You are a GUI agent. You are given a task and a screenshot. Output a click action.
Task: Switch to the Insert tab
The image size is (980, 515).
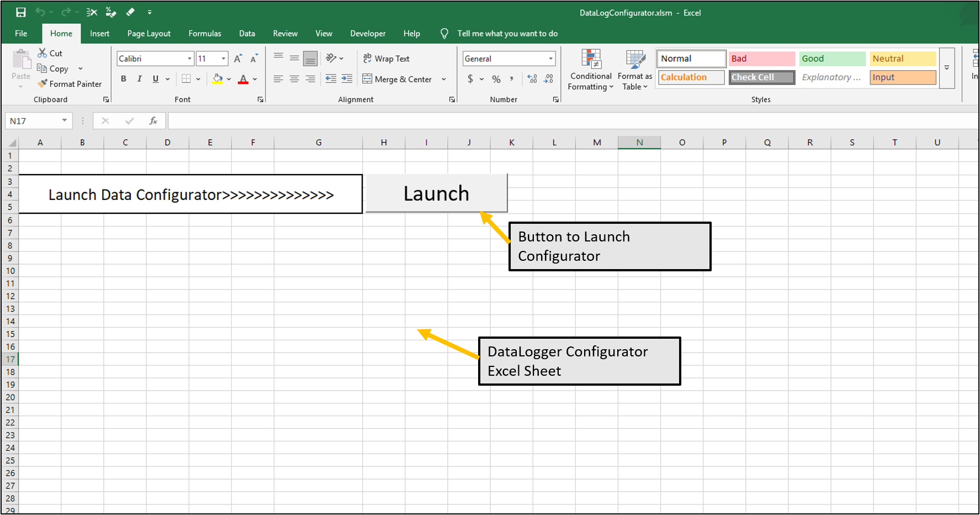pyautogui.click(x=100, y=34)
